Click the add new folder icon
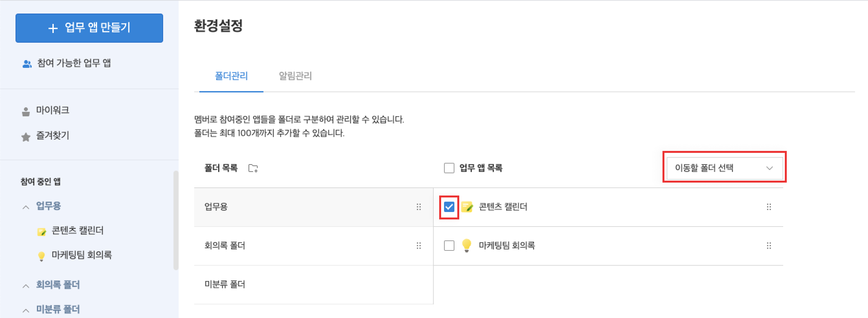The height and width of the screenshot is (318, 868). point(253,168)
